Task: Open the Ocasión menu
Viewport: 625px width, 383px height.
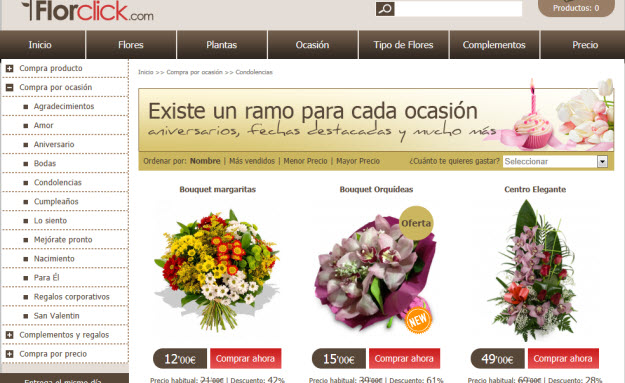Action: click(312, 45)
